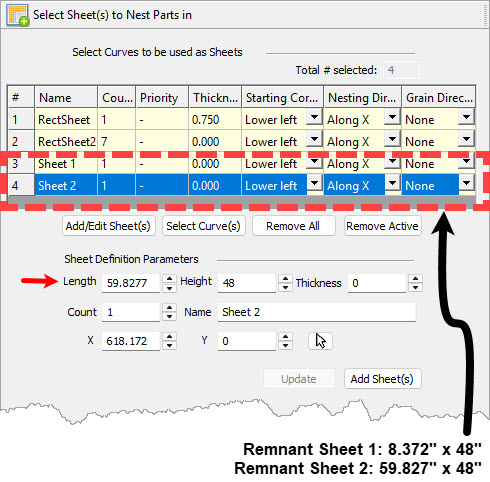Decrease Y value with spinner down arrow
This screenshot has height=482, width=490.
(x=285, y=346)
